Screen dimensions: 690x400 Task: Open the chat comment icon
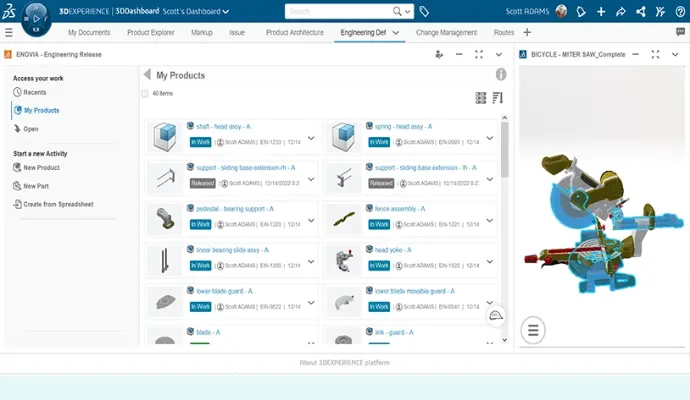click(680, 32)
